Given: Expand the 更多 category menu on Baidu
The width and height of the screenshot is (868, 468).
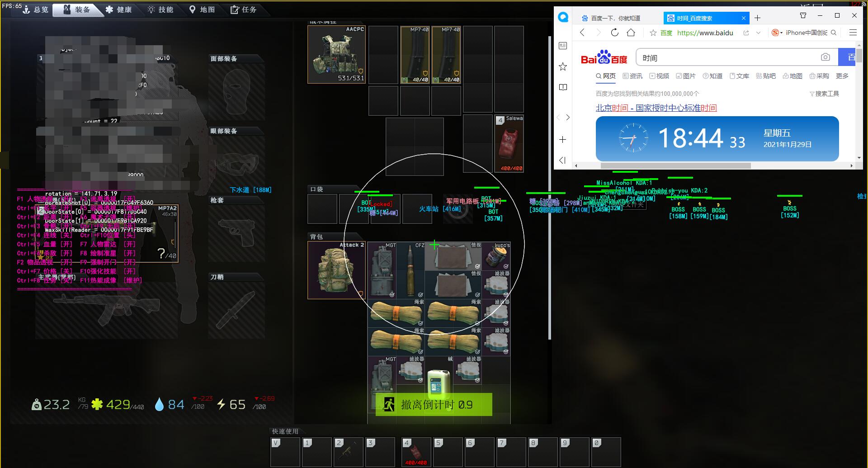Looking at the screenshot, I should [842, 76].
